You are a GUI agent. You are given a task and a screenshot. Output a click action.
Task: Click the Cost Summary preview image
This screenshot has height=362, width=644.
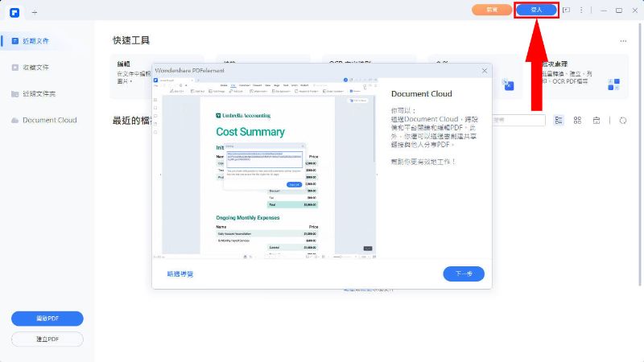[x=265, y=168]
